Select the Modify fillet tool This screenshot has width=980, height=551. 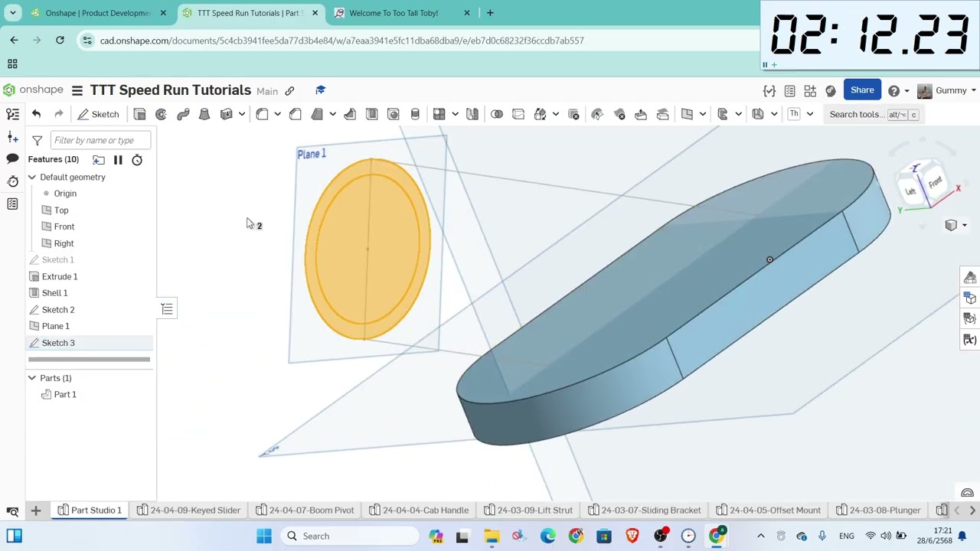coord(597,114)
